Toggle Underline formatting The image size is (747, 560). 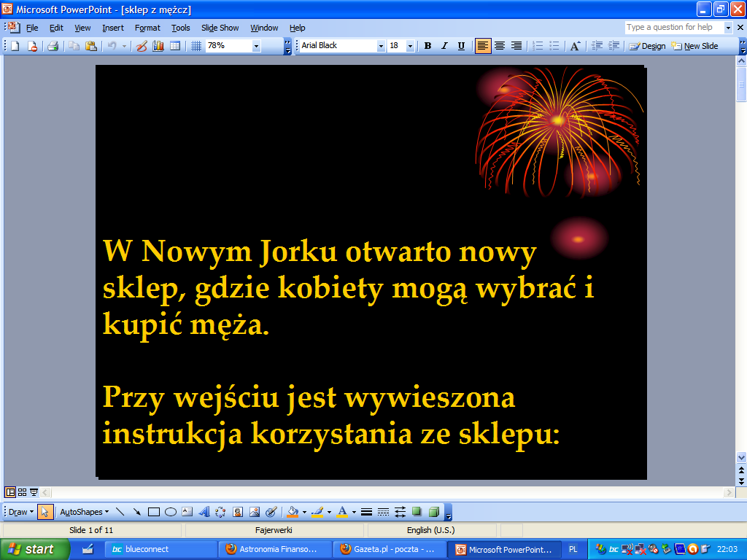point(461,46)
